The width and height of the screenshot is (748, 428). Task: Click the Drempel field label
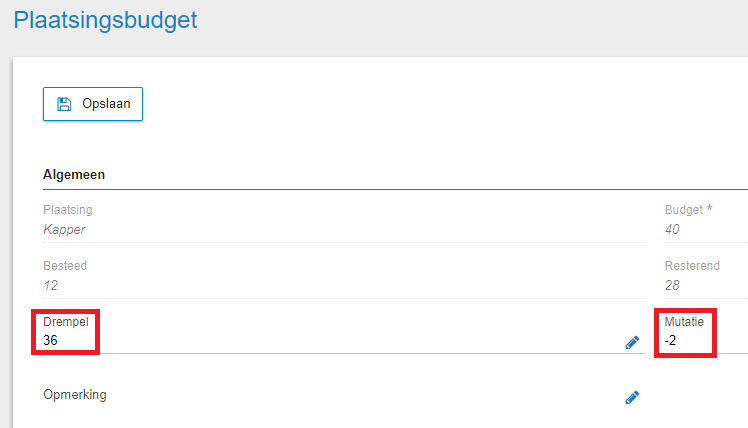(x=66, y=322)
